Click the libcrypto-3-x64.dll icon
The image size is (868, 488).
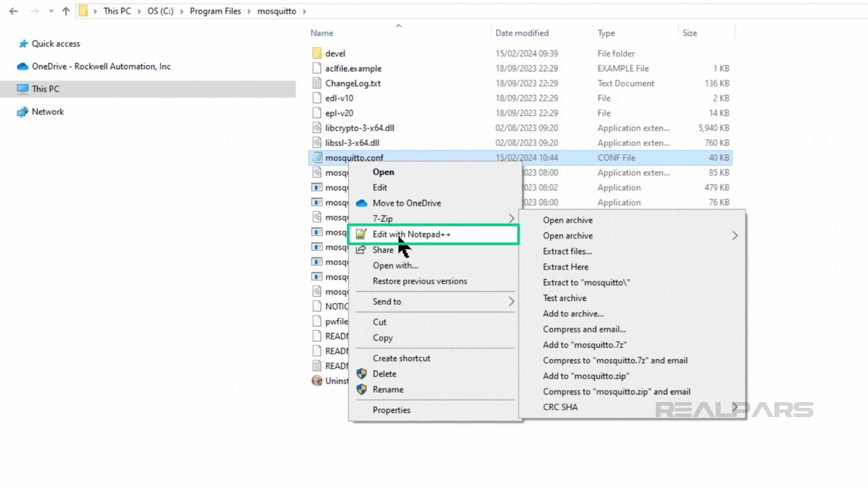click(x=317, y=128)
